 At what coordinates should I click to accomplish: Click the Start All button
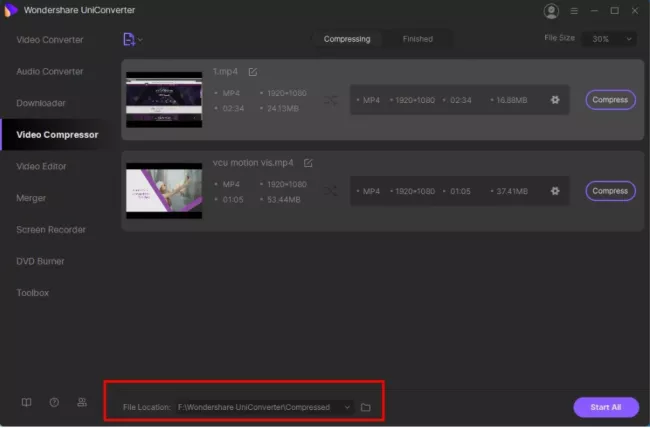click(606, 407)
